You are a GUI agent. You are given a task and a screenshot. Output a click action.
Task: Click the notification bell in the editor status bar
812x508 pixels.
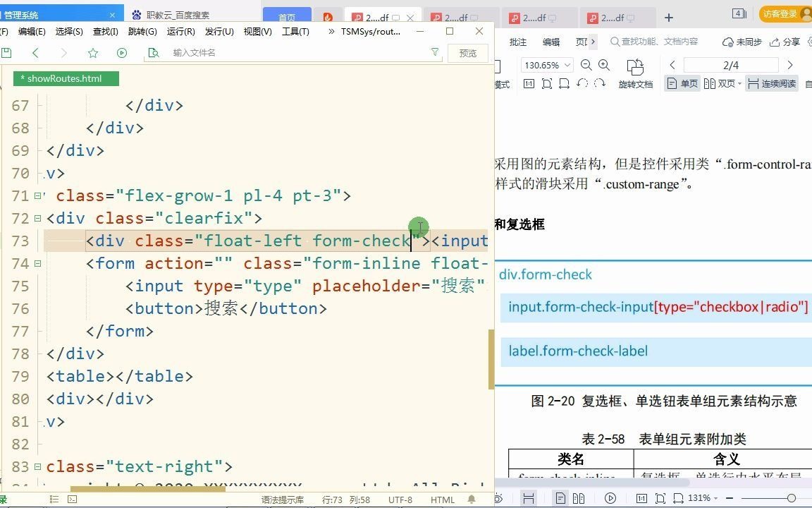click(470, 500)
